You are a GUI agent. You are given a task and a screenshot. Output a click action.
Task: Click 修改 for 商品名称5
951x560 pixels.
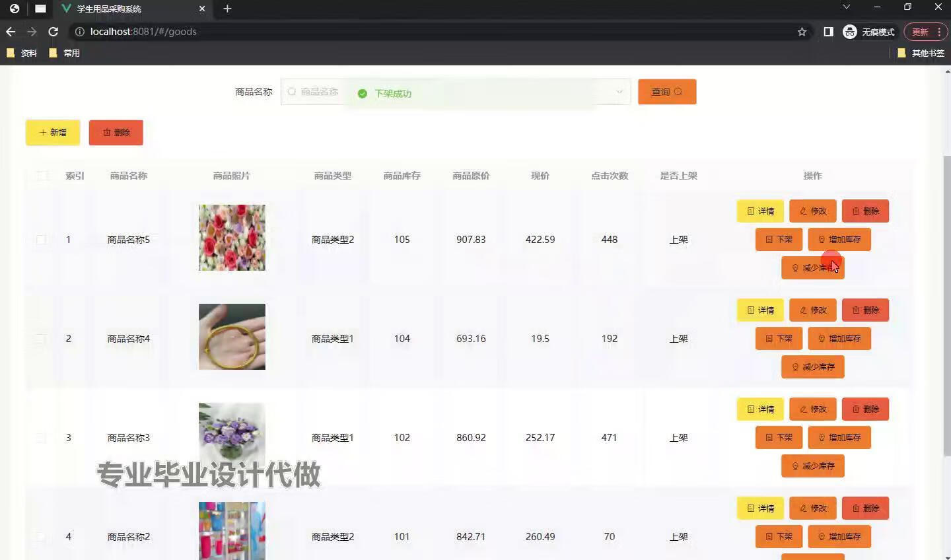813,211
